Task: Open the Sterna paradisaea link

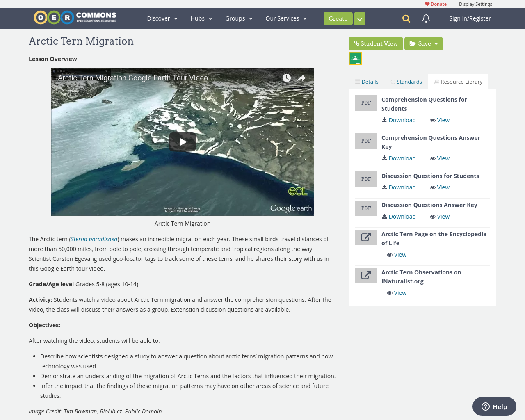Action: 94,239
